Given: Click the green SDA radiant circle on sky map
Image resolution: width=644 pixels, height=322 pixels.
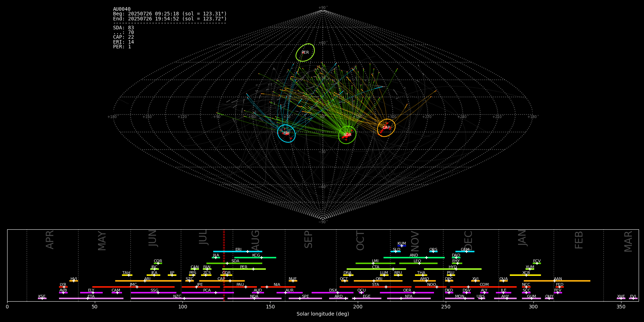Looking at the screenshot, I should click(347, 135).
